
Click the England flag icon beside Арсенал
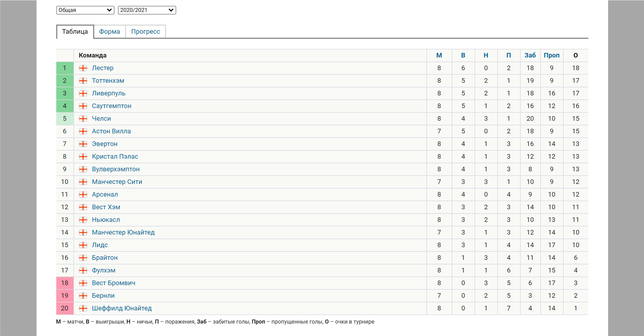83,194
